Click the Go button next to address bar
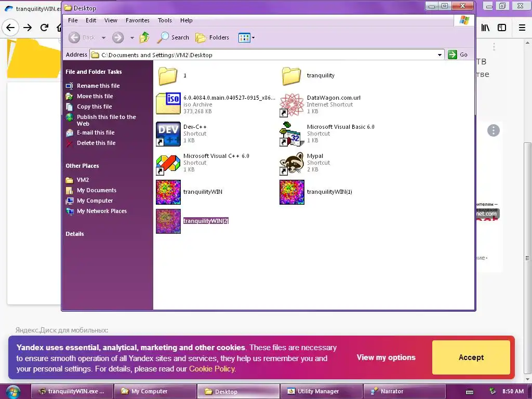This screenshot has height=399, width=532. (x=458, y=55)
